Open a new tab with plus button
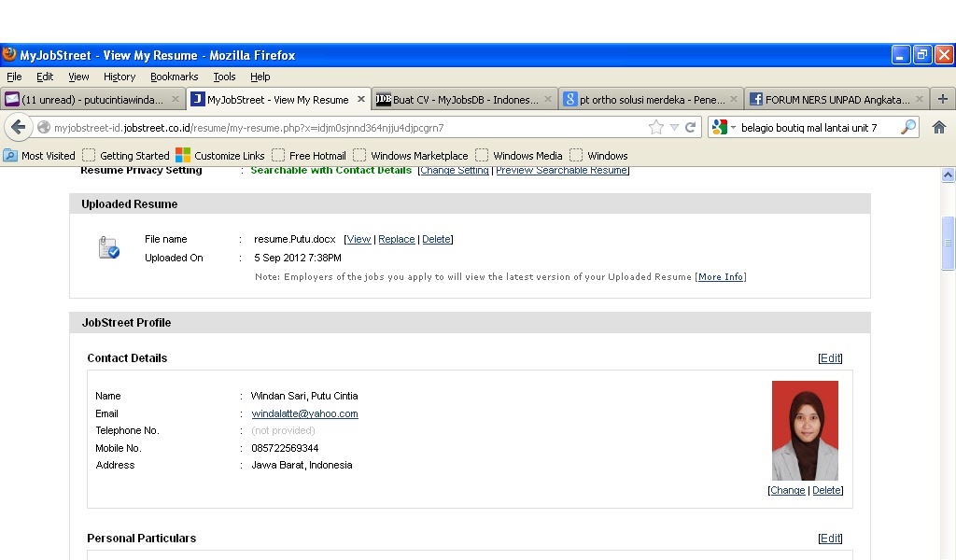This screenshot has height=560, width=956. (943, 99)
